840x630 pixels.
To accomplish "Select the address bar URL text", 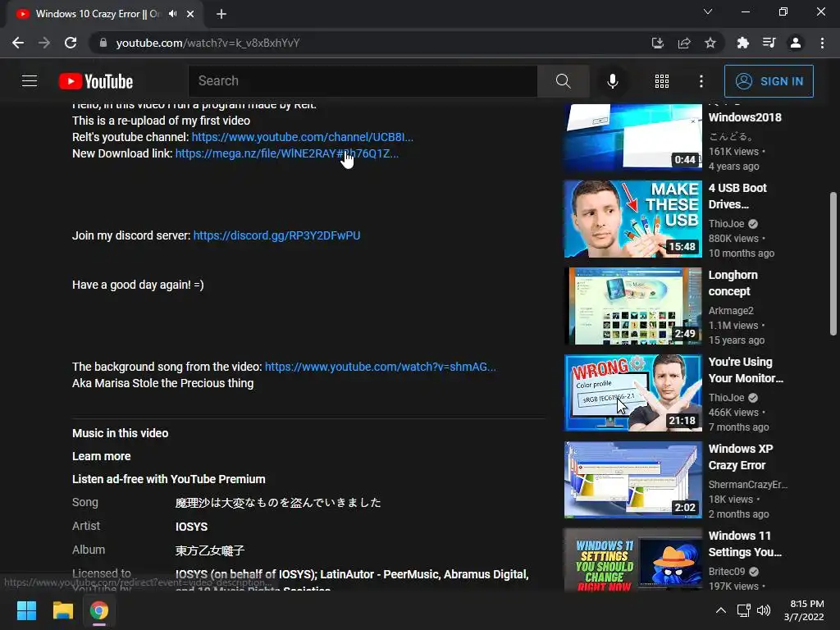I will (x=208, y=43).
